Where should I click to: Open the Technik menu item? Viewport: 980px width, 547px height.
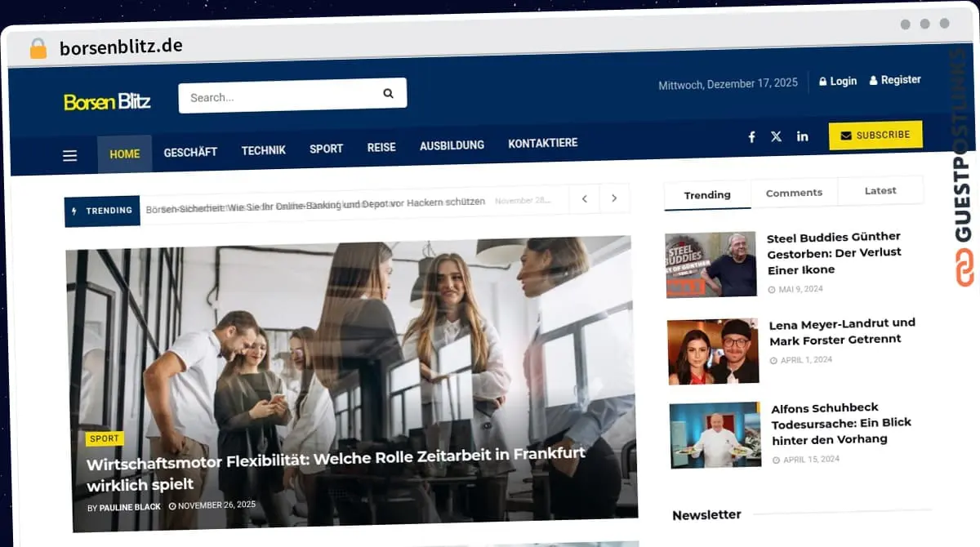[263, 150]
